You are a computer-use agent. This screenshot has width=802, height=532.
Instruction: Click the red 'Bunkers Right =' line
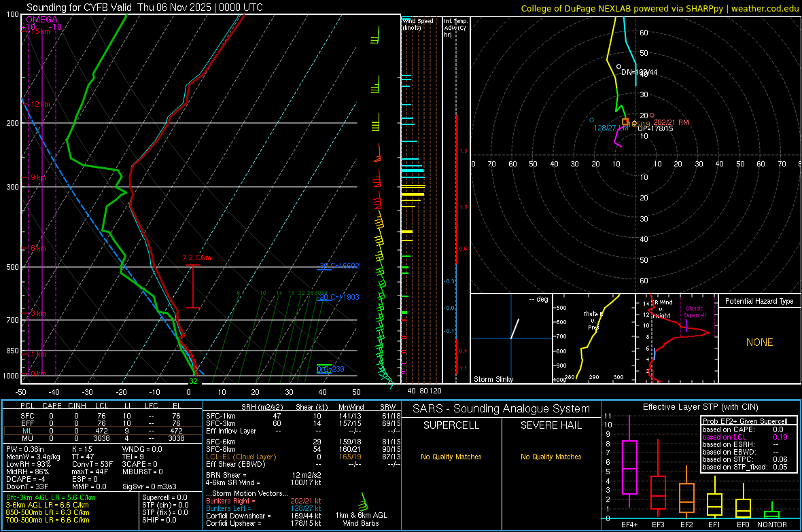click(x=264, y=501)
